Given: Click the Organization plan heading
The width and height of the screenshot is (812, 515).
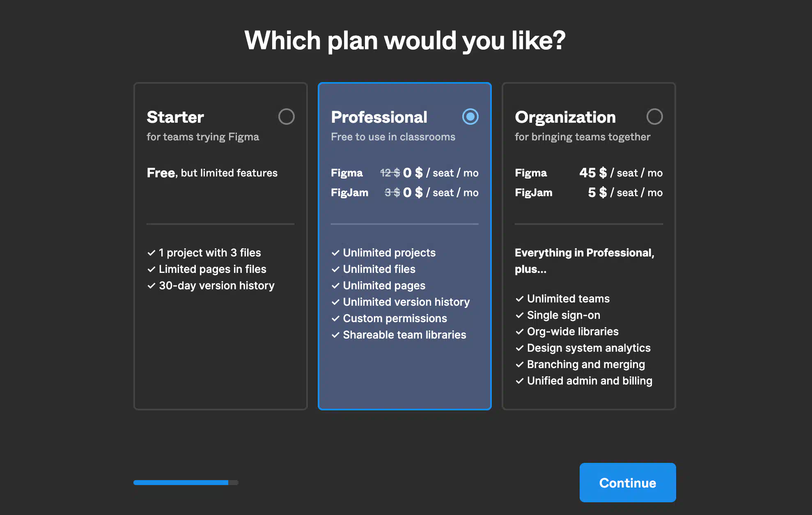Looking at the screenshot, I should 565,117.
